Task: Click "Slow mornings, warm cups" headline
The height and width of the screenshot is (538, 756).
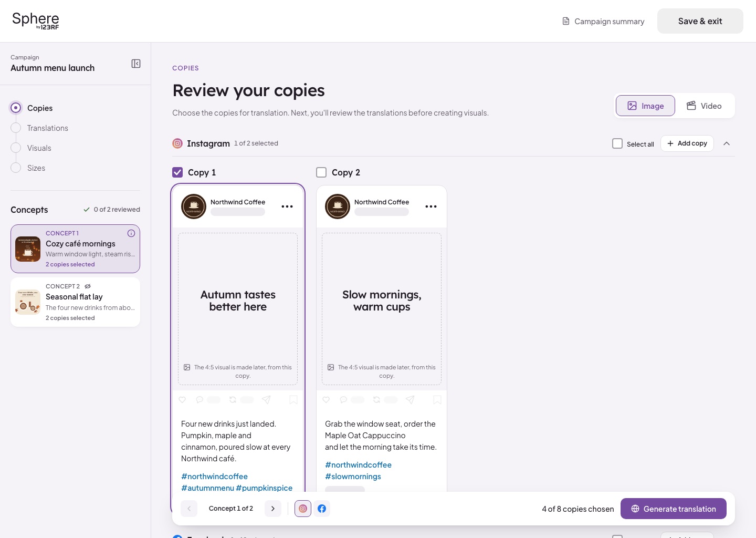Action: click(x=382, y=301)
